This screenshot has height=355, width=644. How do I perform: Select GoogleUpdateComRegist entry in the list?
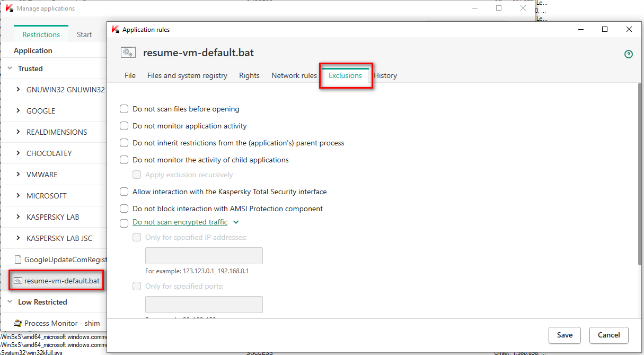[54, 259]
